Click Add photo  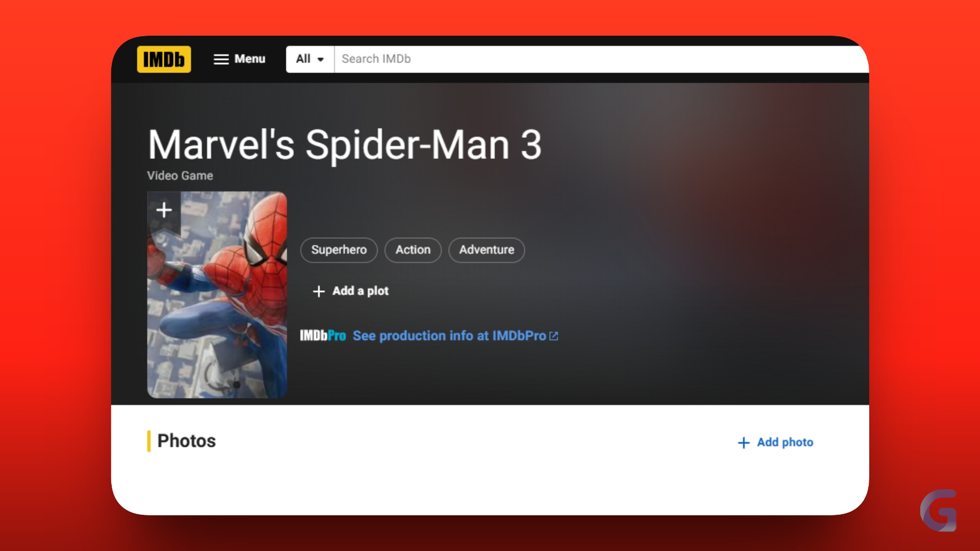(775, 442)
